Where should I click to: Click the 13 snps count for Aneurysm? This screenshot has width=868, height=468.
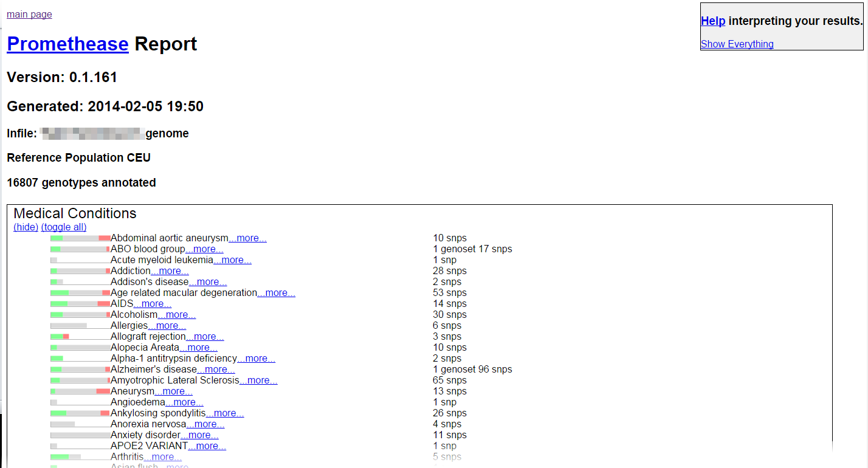coord(450,391)
